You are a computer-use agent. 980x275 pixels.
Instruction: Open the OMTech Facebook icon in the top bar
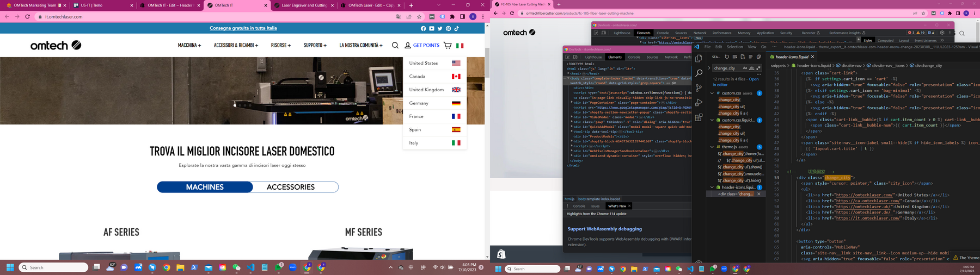point(424,28)
